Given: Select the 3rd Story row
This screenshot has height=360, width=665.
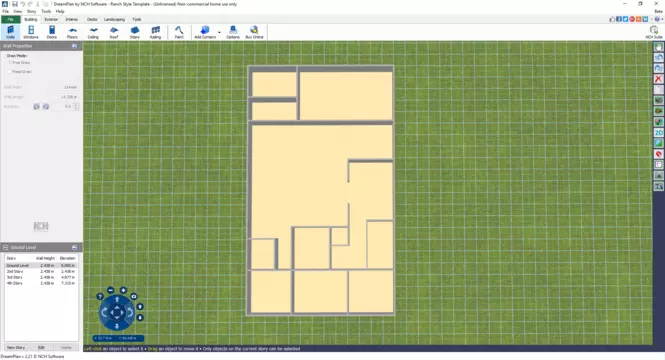Looking at the screenshot, I should pos(41,277).
